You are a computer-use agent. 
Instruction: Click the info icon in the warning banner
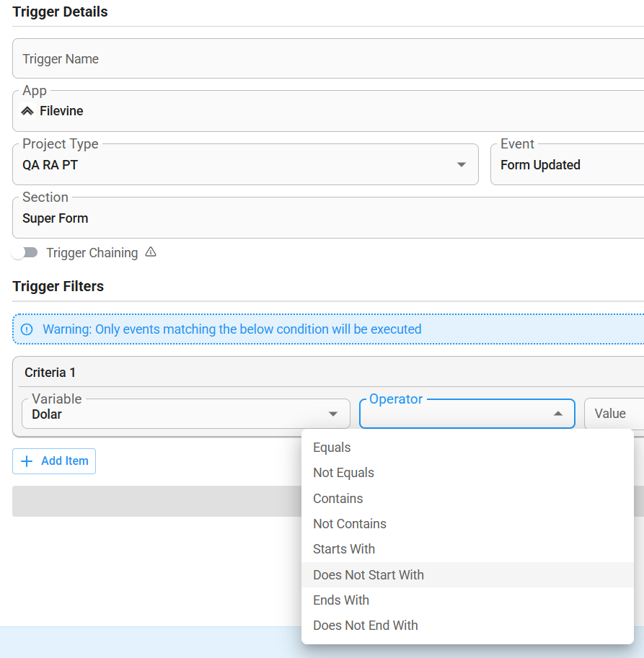27,329
